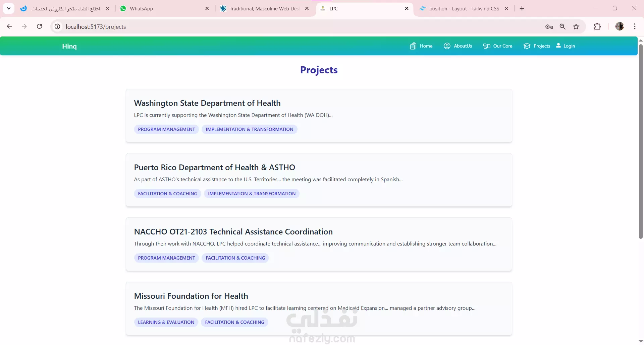Click the browser forward arrow
Viewport: 644px width, 345px height.
(24, 26)
